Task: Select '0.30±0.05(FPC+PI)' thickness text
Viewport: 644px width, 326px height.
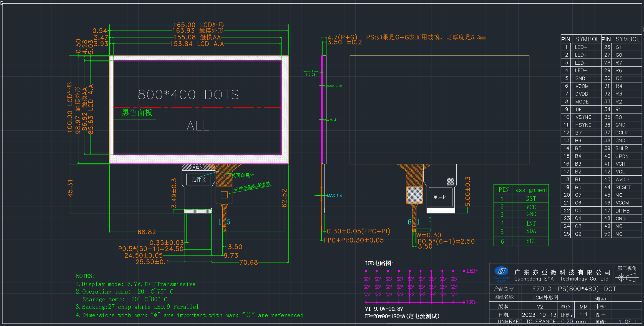Action: click(358, 231)
